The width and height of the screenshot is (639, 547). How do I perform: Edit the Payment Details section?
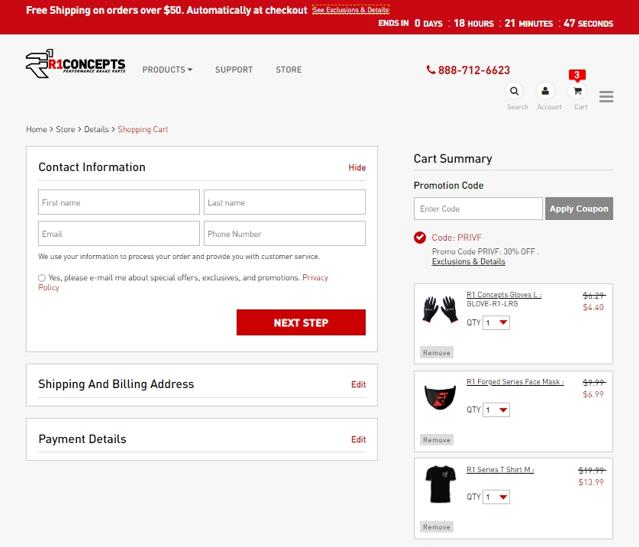coord(358,439)
